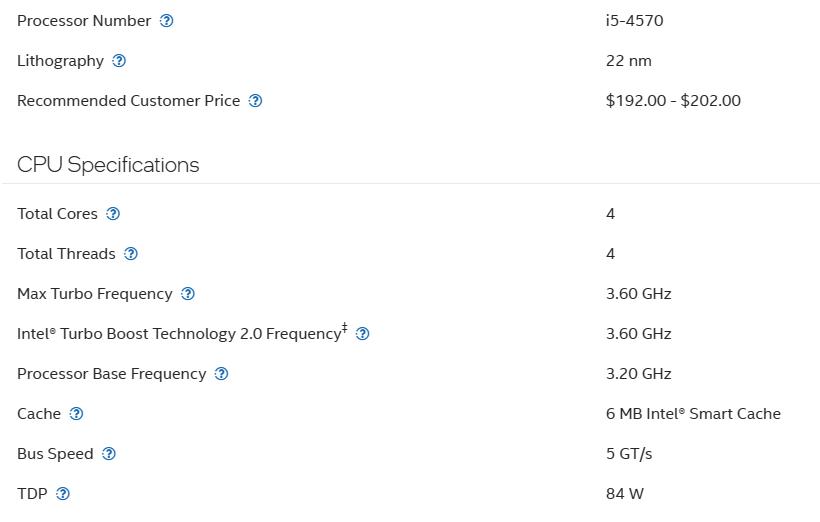Click the Total Threads question mark icon
This screenshot has width=820, height=522.
[131, 254]
